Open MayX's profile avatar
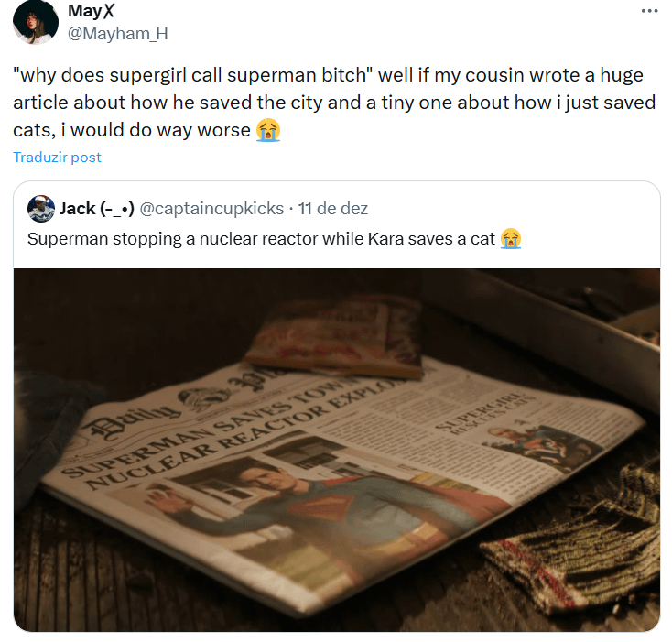This screenshot has height=642, width=672. point(36,21)
